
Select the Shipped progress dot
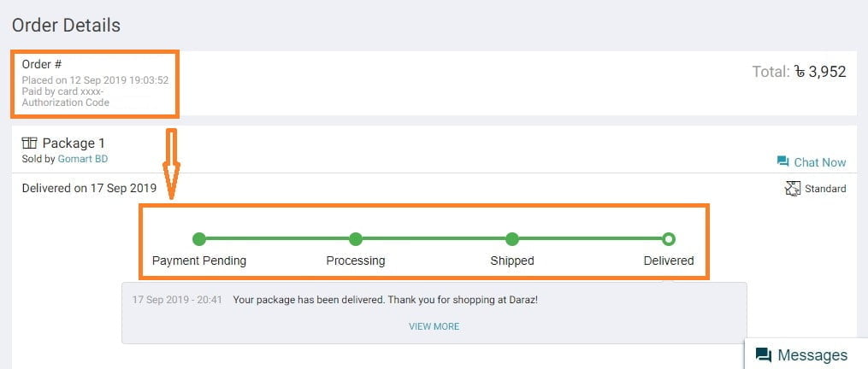click(x=512, y=239)
